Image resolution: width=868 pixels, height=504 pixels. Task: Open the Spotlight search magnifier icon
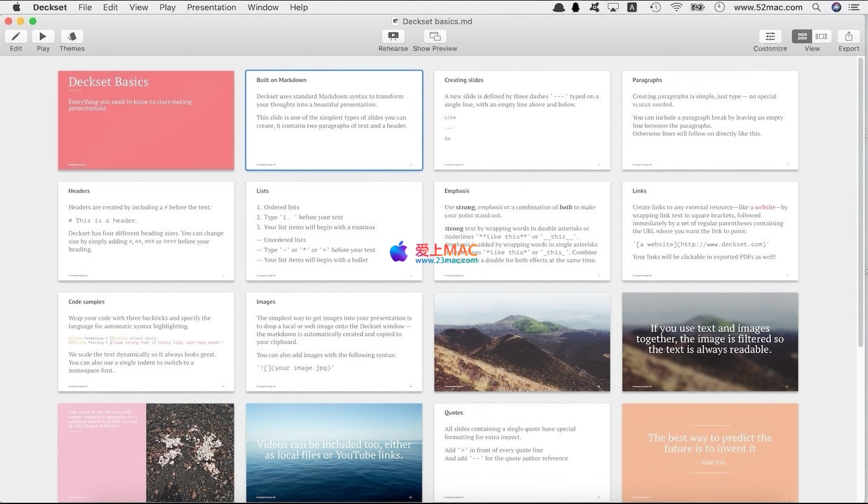point(816,7)
